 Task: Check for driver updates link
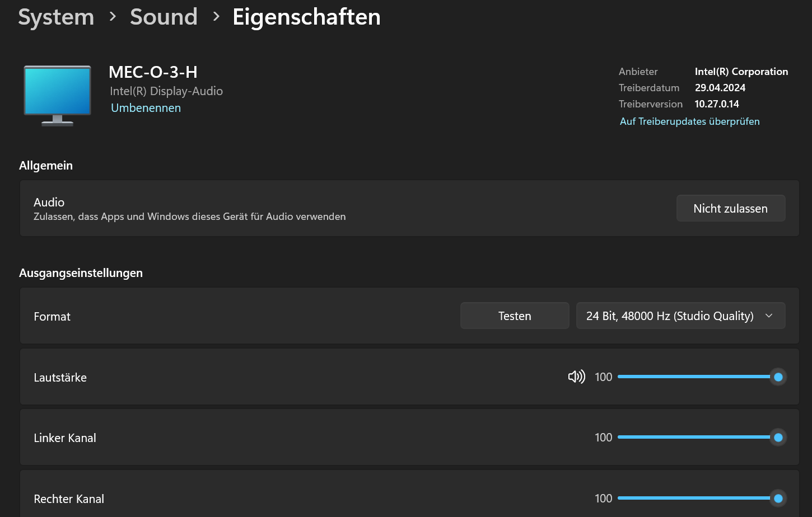point(689,121)
